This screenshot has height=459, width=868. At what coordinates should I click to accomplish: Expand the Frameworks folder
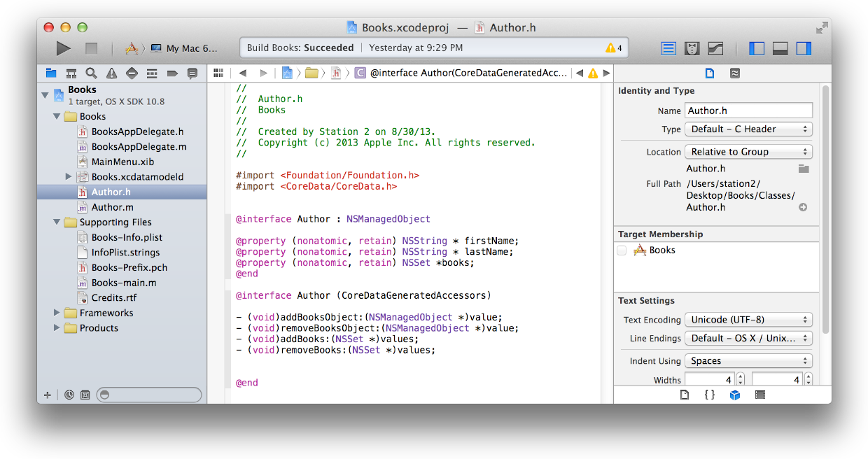pos(57,313)
